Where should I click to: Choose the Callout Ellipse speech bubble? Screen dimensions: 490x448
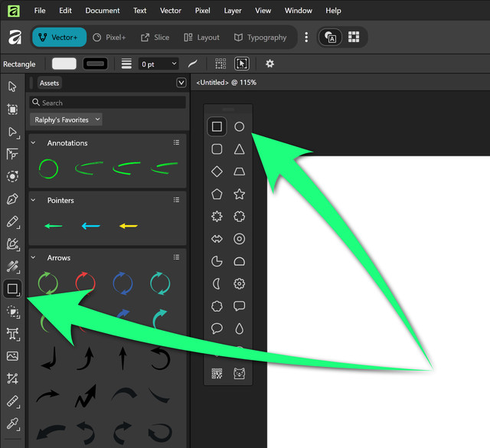217,329
